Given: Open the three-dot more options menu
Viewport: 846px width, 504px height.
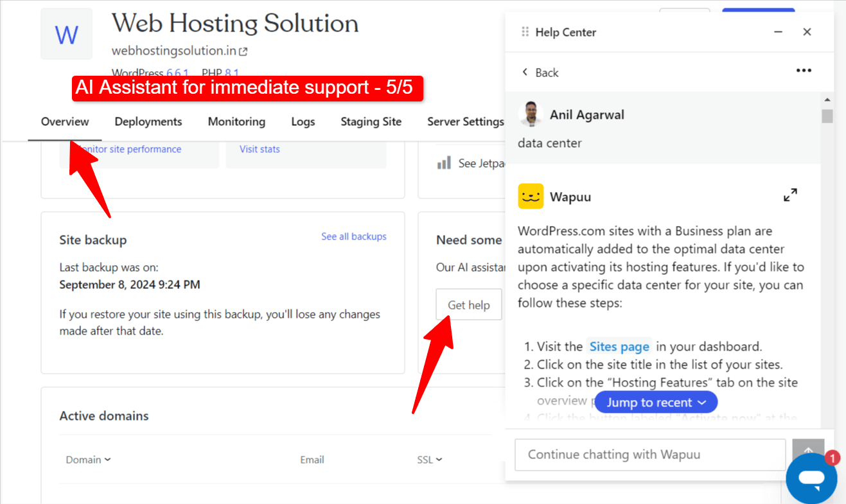Looking at the screenshot, I should [x=804, y=71].
